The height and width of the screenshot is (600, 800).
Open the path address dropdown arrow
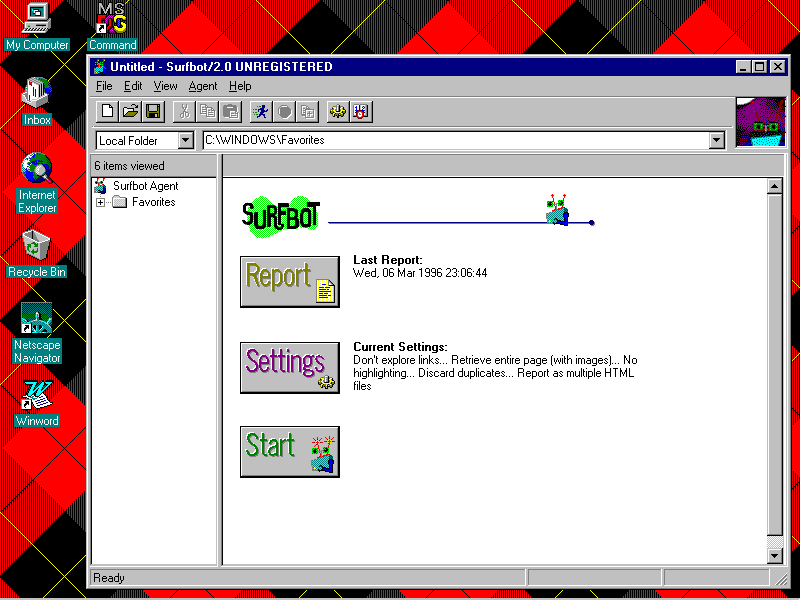click(716, 141)
